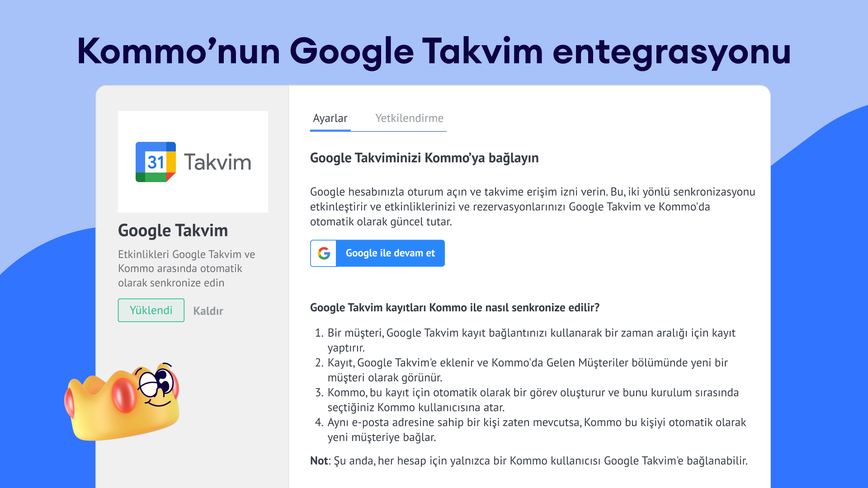Image resolution: width=868 pixels, height=488 pixels.
Task: Click the Google G logo icon
Action: [324, 253]
